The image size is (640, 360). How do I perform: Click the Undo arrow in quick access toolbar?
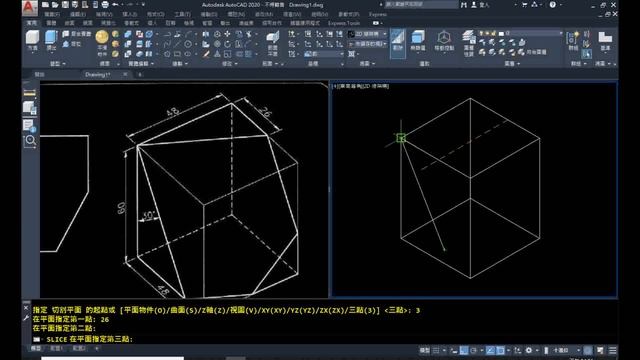[x=116, y=5]
